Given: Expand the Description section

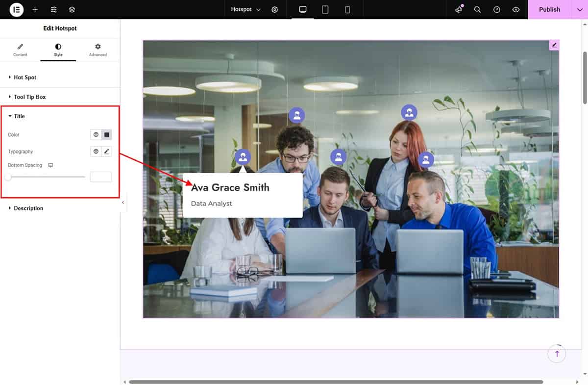Looking at the screenshot, I should pyautogui.click(x=60, y=208).
